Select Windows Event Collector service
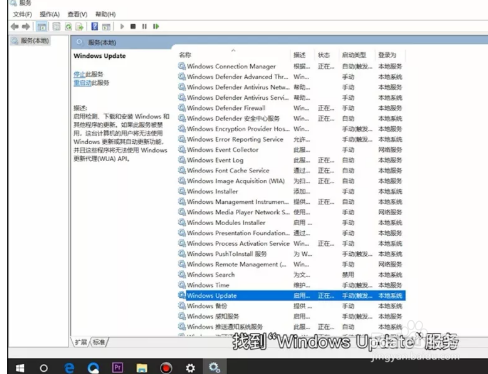This screenshot has width=488, height=374. (291, 150)
